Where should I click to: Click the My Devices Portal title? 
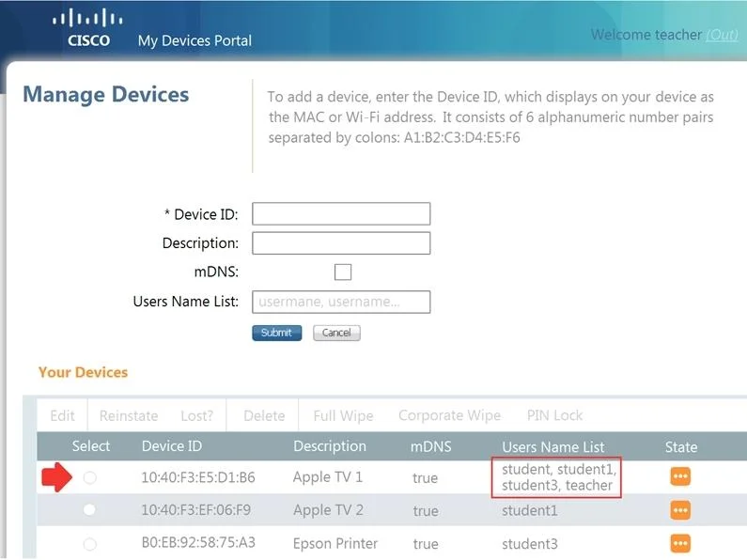coord(195,40)
